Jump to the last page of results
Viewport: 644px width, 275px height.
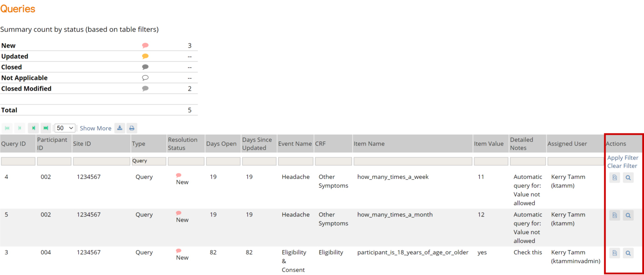pyautogui.click(x=46, y=128)
